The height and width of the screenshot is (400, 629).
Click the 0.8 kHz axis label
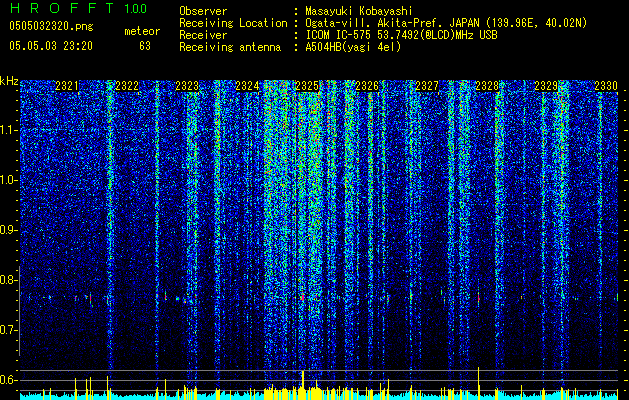coord(7,280)
